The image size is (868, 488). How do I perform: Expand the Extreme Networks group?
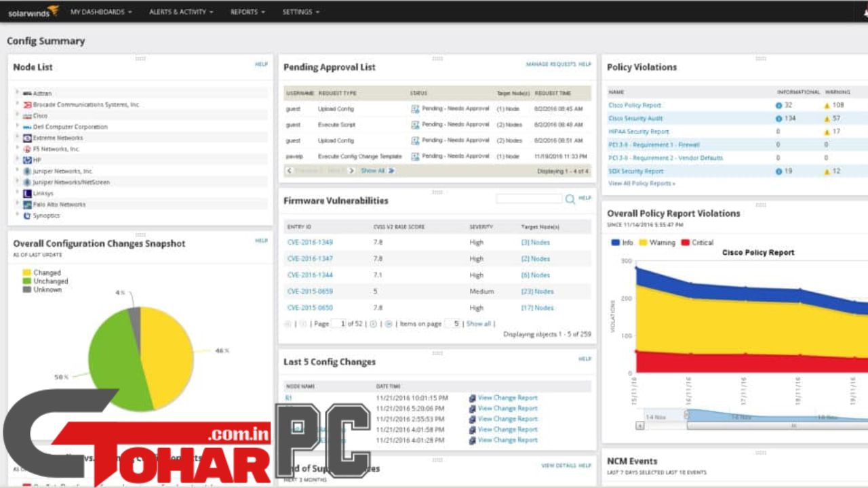pos(18,138)
